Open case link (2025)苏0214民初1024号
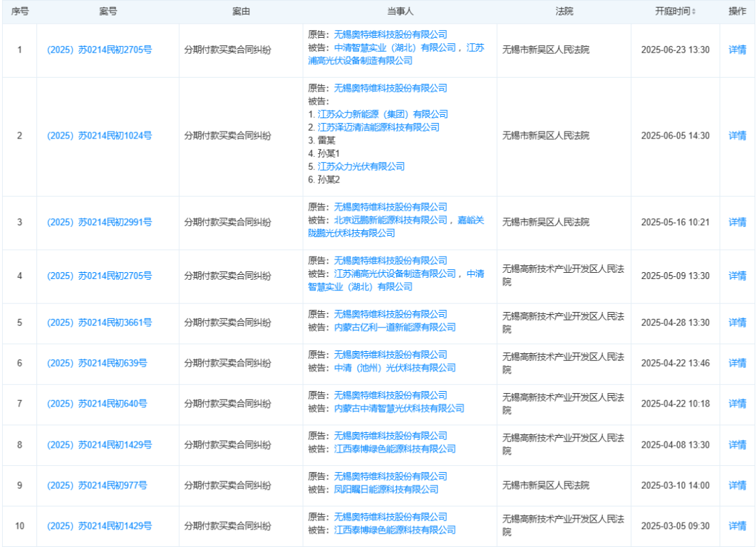Screen dimensions: 756x547 pos(99,136)
